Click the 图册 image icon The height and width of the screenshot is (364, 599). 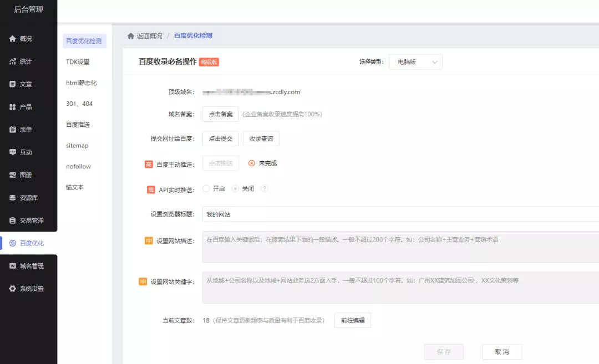coord(13,175)
